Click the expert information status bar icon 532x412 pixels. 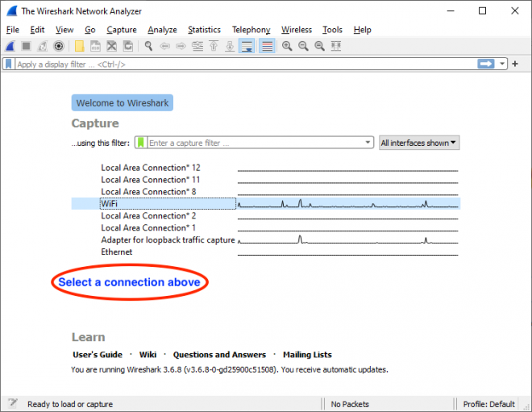tap(13, 403)
